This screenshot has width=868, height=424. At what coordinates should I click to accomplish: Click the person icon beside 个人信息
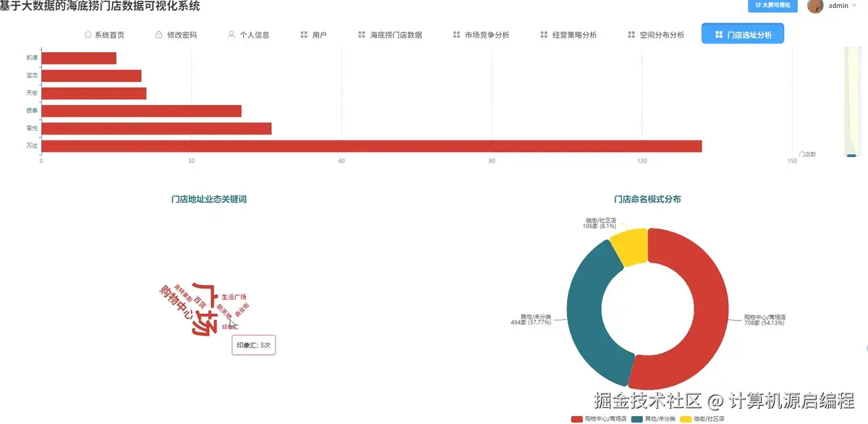231,35
